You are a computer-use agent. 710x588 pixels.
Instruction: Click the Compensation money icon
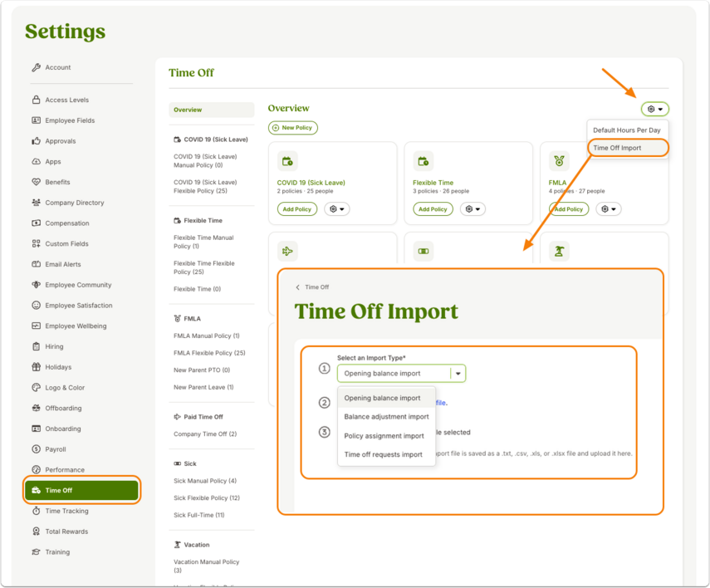(x=37, y=223)
